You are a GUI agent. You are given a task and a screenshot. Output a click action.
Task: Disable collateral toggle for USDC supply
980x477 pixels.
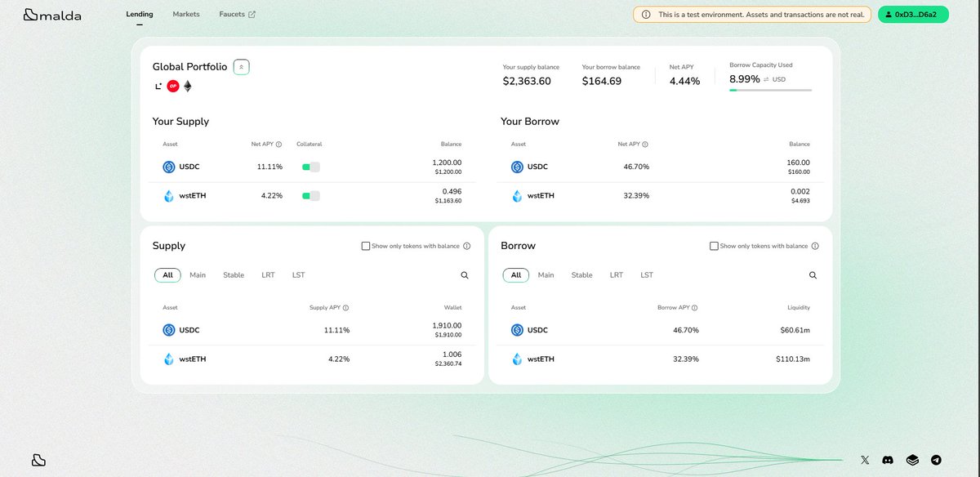310,166
